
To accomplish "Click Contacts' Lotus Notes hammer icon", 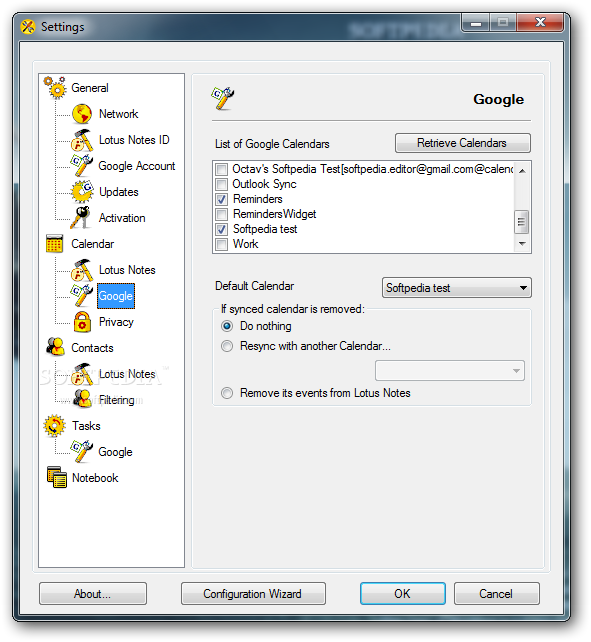I will click(x=82, y=374).
